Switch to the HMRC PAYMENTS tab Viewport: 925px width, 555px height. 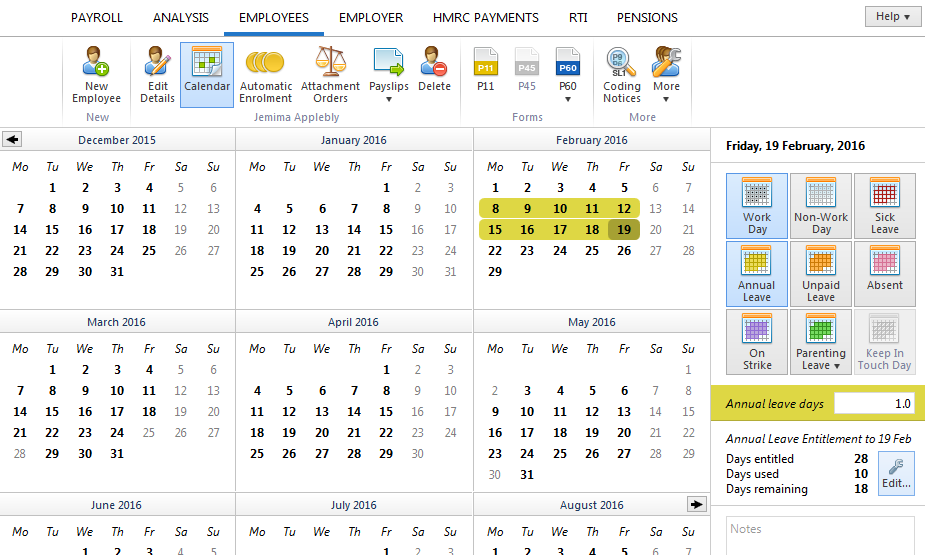coord(486,18)
